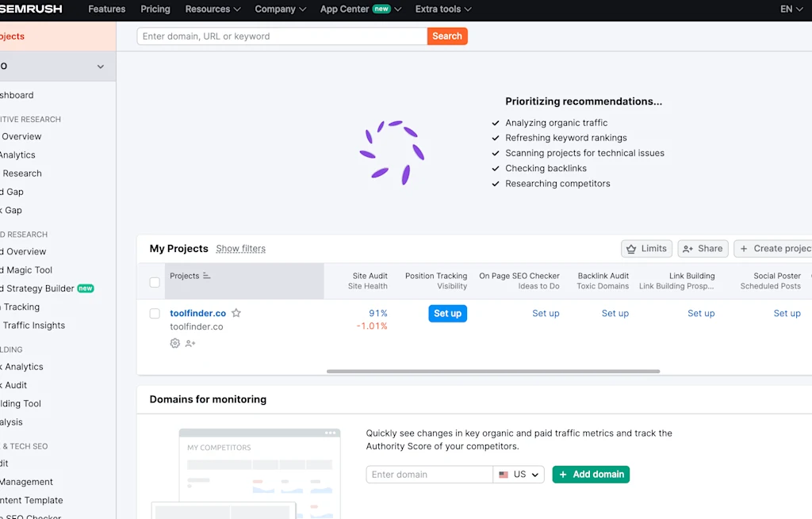
Task: Open the Dashboard from the sidebar
Action: click(17, 94)
